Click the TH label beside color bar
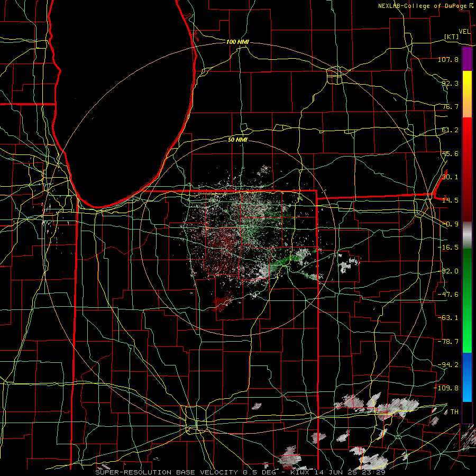This screenshot has height=476, width=476. pyautogui.click(x=454, y=411)
